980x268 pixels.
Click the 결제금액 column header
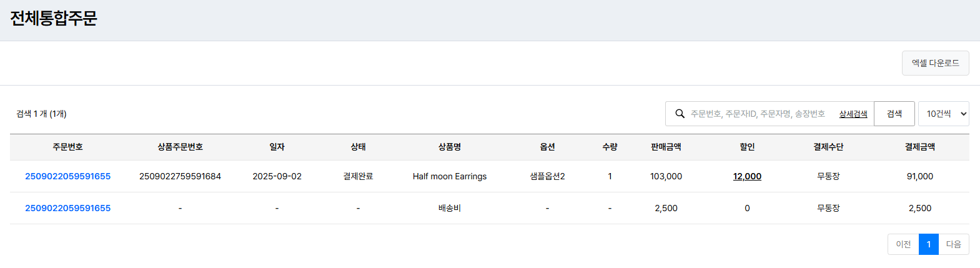919,147
